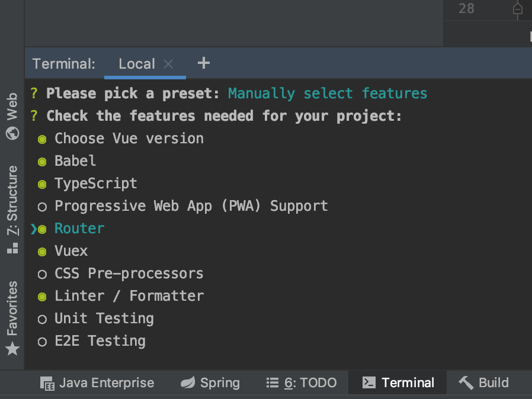Click the Terminal tool window button
This screenshot has width=532, height=399.
(398, 383)
